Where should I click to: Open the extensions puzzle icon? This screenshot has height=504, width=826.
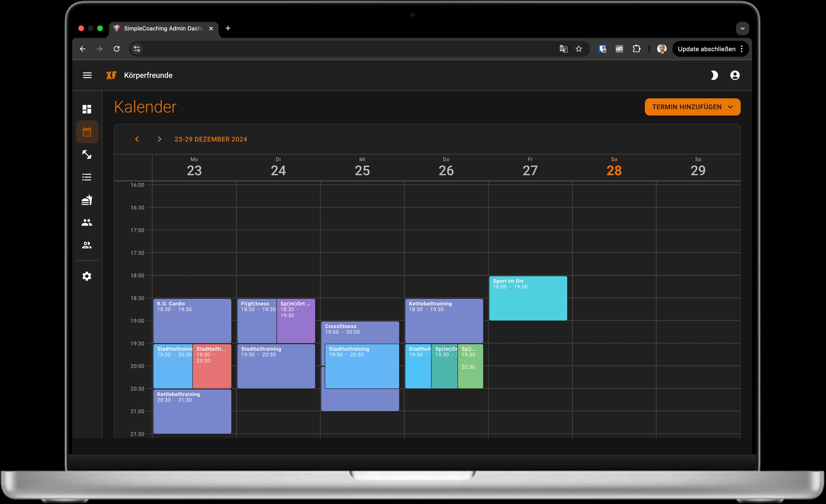click(x=636, y=49)
